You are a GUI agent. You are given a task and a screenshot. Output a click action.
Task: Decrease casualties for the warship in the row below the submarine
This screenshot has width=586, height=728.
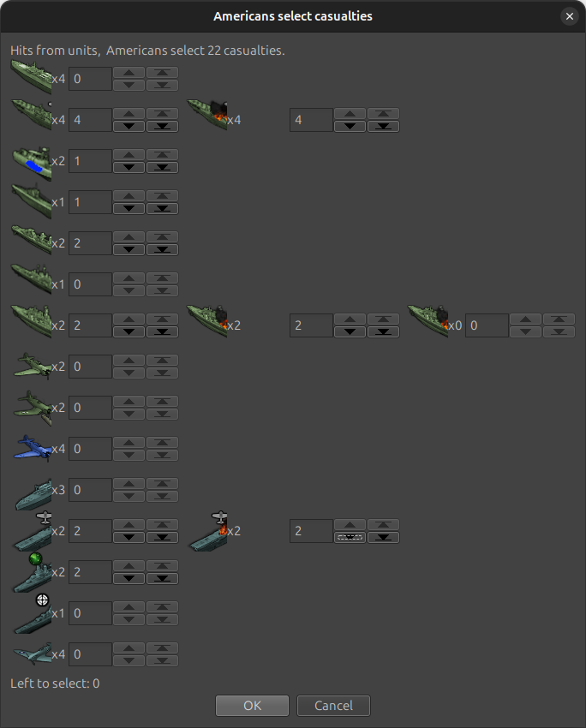point(129,249)
